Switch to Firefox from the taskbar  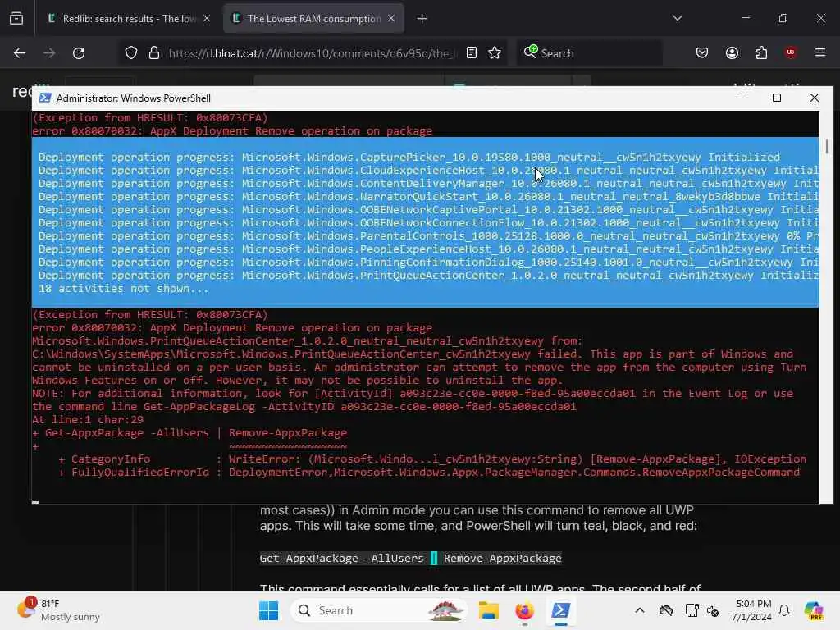[524, 610]
